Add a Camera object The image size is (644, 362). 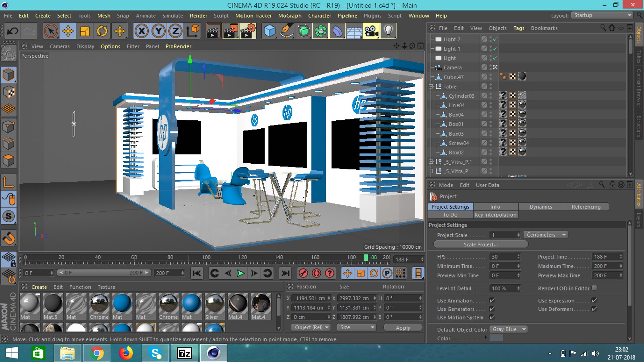(371, 31)
